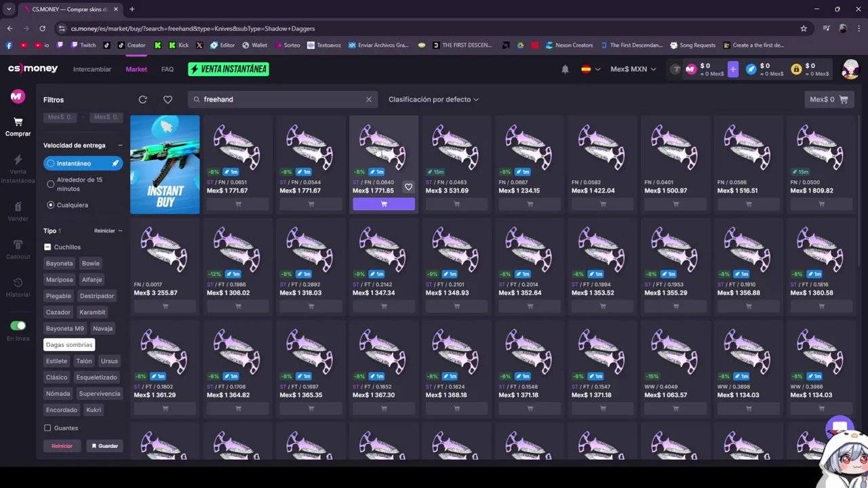Screen dimensions: 868x488
Task: Toggle the Navaja filter chip
Action: click(x=102, y=329)
